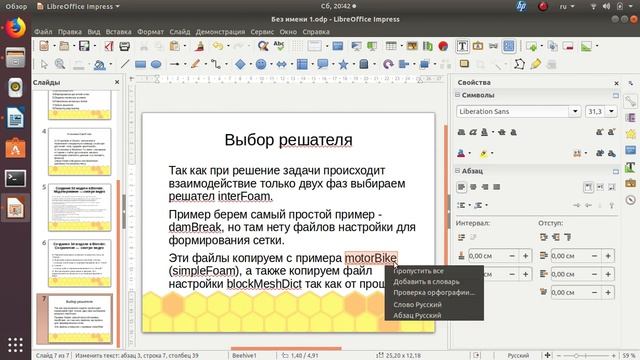
Task: Open the Формат menu
Action: coord(150,32)
